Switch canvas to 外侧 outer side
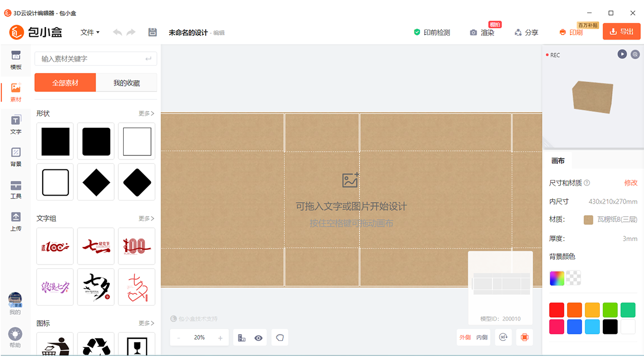 pyautogui.click(x=465, y=337)
